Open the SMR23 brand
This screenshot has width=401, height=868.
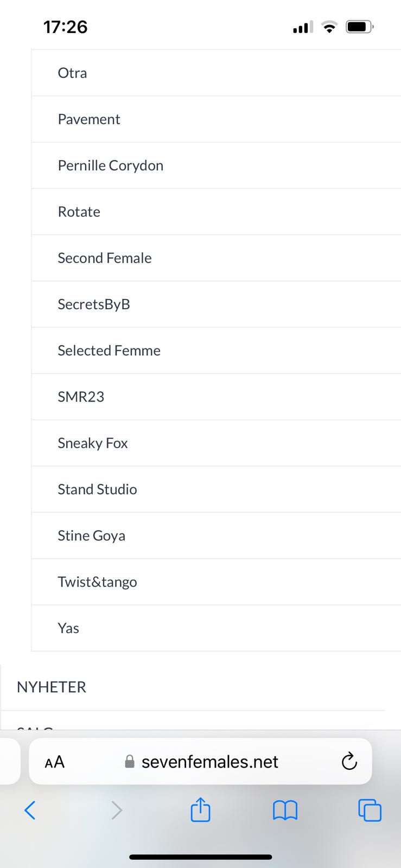tap(81, 397)
